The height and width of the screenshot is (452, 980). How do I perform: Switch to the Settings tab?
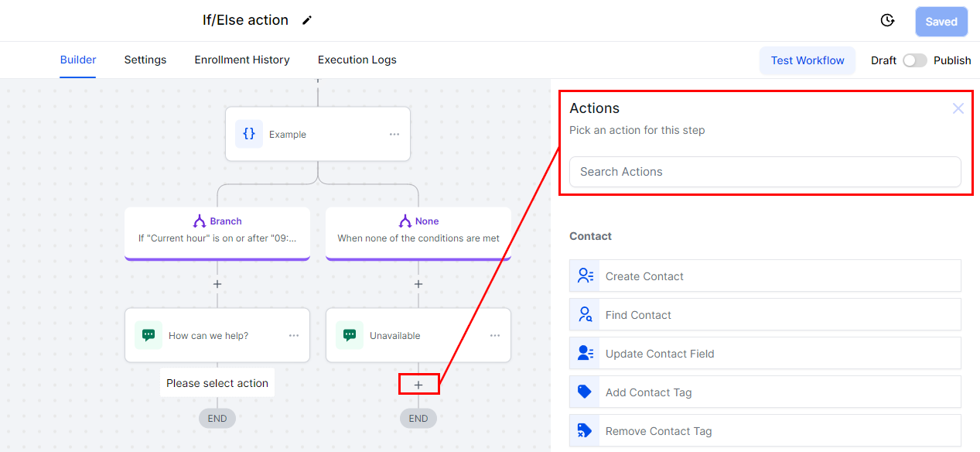click(x=145, y=60)
